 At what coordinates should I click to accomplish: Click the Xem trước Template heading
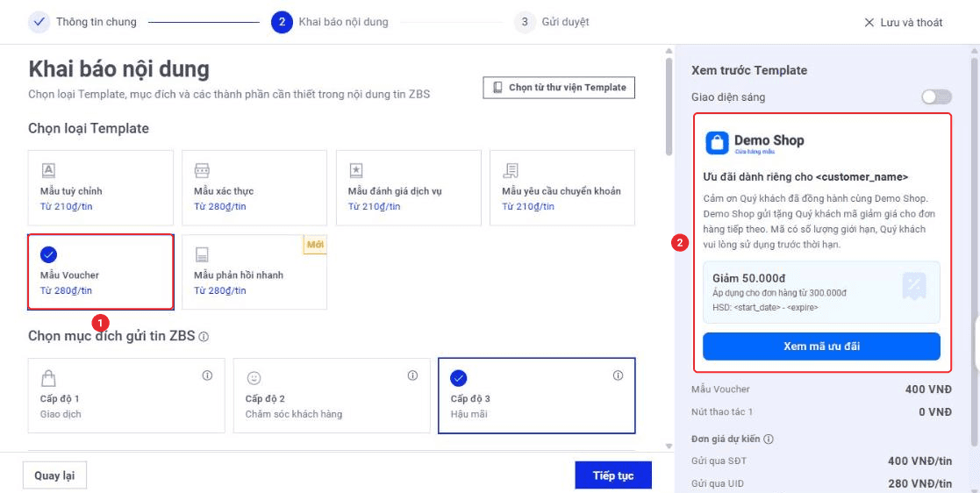749,70
